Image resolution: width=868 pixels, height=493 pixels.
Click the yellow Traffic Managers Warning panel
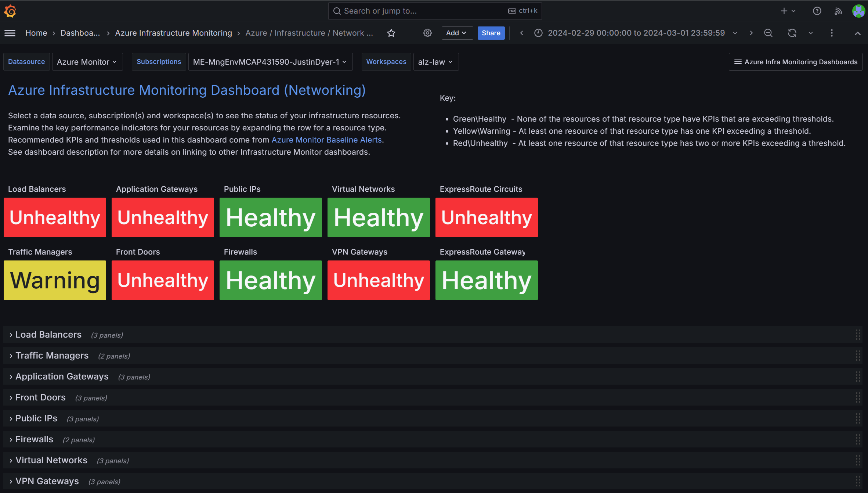pos(55,280)
